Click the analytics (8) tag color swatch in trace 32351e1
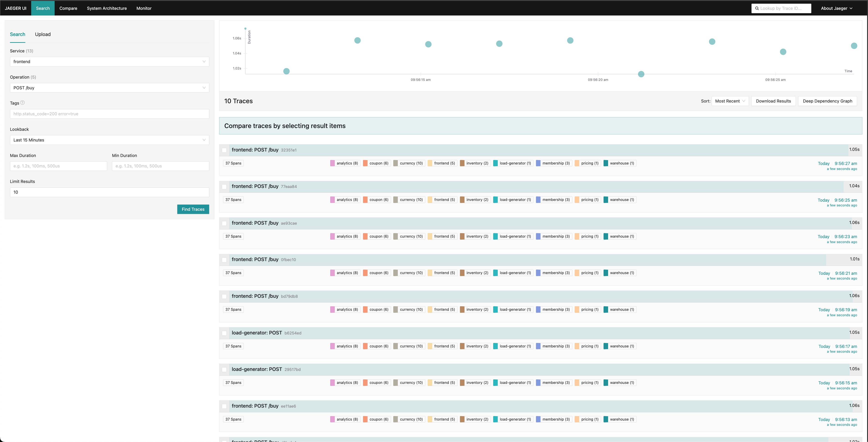868x442 pixels. click(x=332, y=163)
